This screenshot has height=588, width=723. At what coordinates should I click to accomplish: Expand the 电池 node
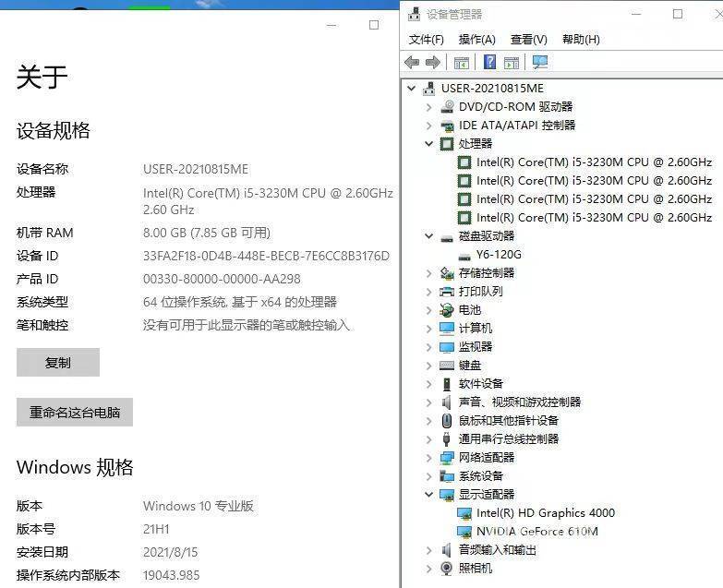pyautogui.click(x=428, y=310)
